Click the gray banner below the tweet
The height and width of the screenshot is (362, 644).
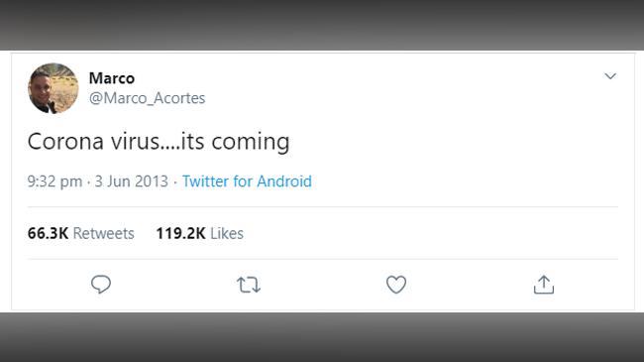point(322,337)
